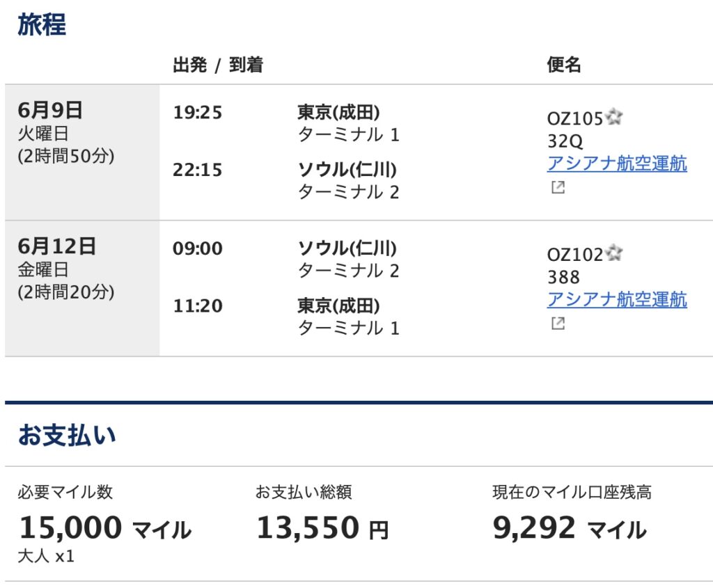
Task: Click the 22:15 arrival time
Action: [x=197, y=170]
